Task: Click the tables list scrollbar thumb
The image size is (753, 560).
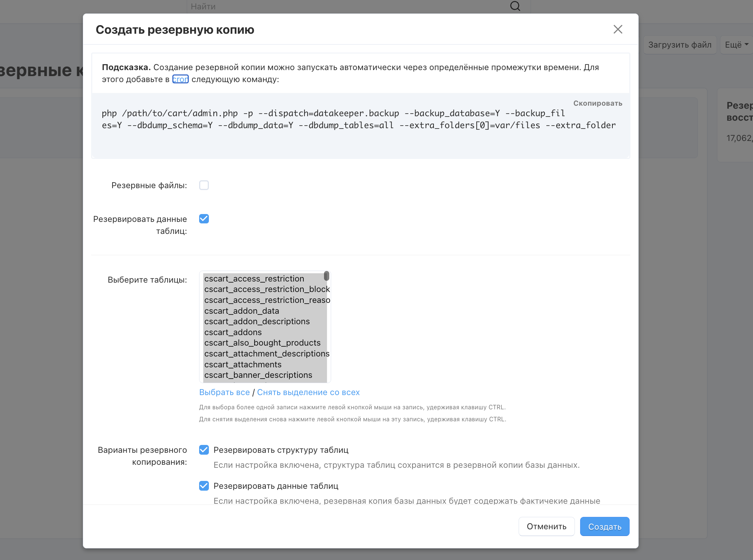Action: click(x=326, y=276)
